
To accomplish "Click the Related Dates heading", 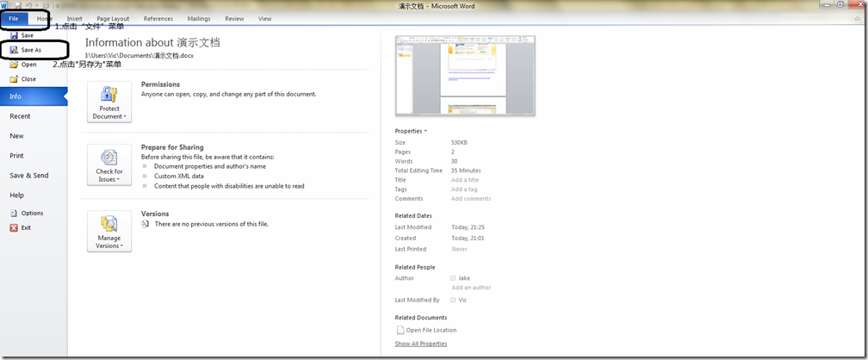I will point(413,216).
